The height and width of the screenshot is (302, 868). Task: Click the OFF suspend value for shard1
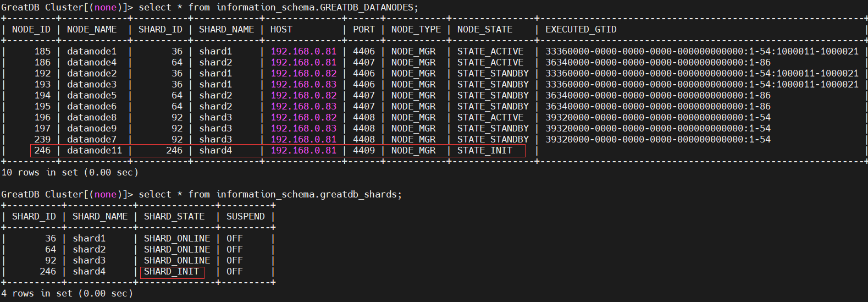click(x=235, y=239)
